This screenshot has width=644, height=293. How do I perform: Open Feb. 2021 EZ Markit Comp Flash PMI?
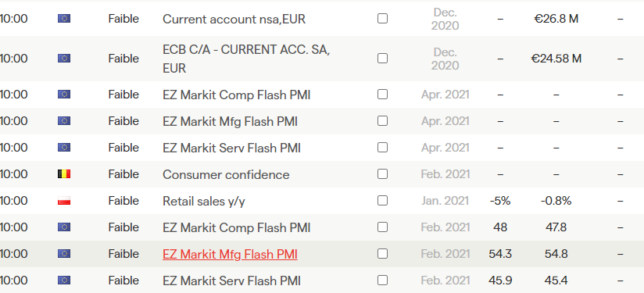[237, 227]
